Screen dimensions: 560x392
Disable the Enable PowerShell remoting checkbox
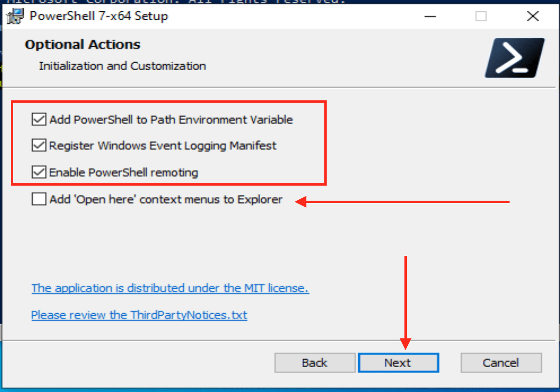coord(38,172)
